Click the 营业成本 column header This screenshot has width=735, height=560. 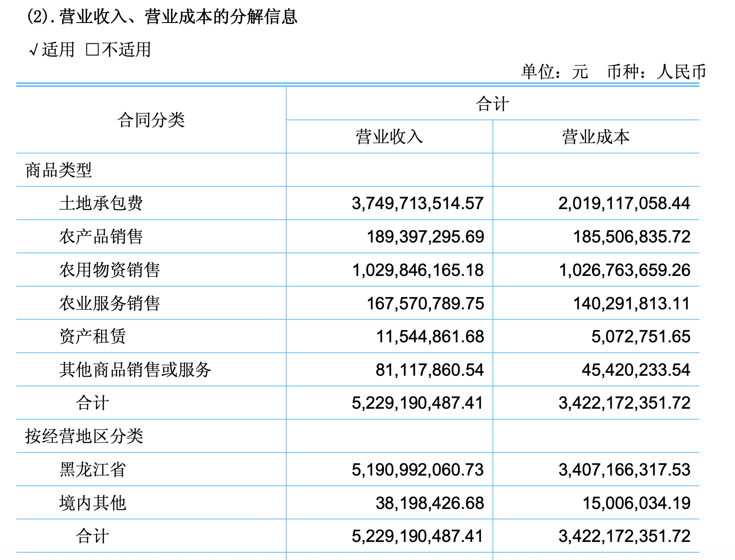pyautogui.click(x=595, y=137)
